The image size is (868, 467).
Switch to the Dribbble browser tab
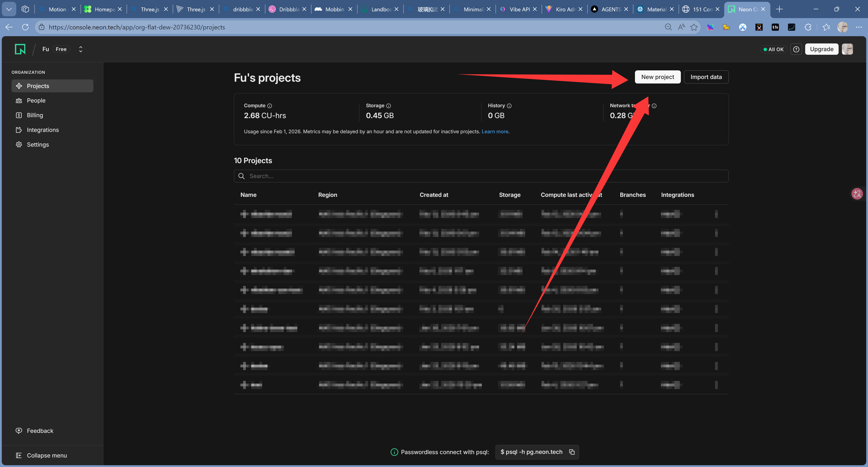[288, 9]
